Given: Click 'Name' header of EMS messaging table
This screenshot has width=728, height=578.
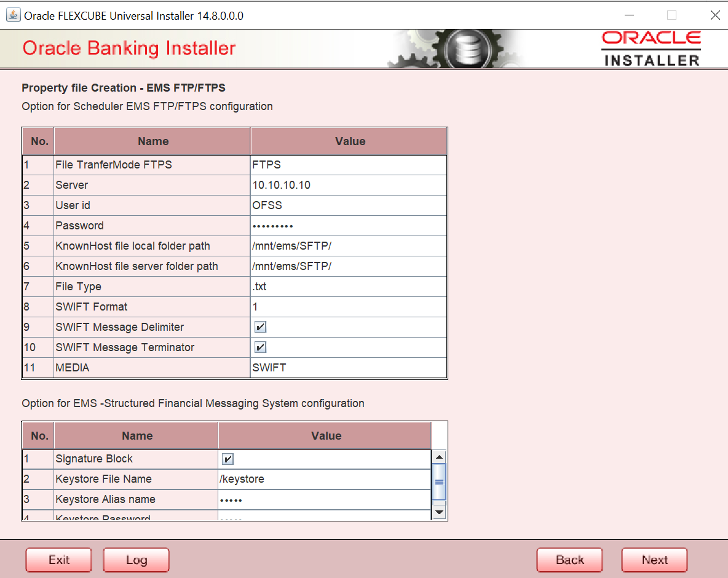Looking at the screenshot, I should [136, 436].
